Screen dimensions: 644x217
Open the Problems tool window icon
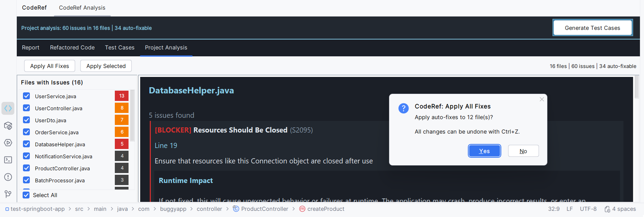click(8, 177)
